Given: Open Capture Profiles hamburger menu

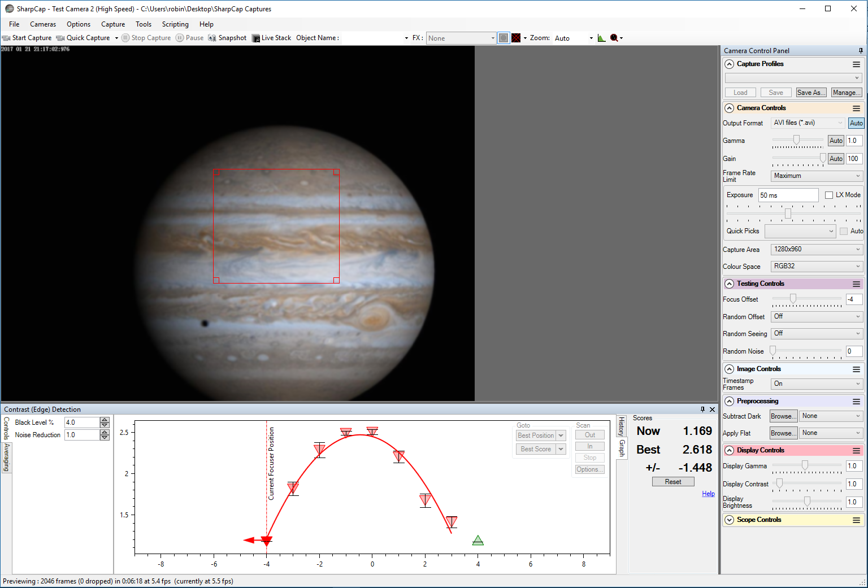Looking at the screenshot, I should point(856,64).
